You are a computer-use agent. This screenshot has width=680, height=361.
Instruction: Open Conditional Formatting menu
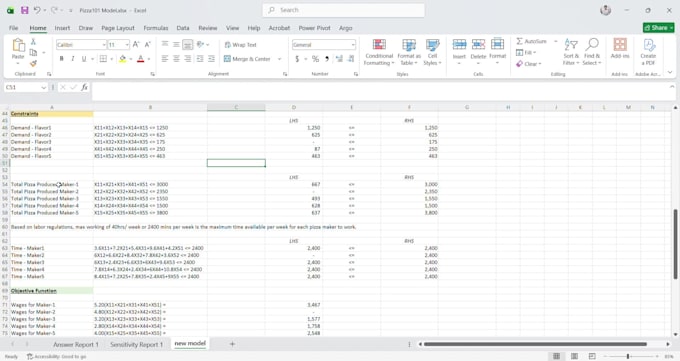coord(379,52)
